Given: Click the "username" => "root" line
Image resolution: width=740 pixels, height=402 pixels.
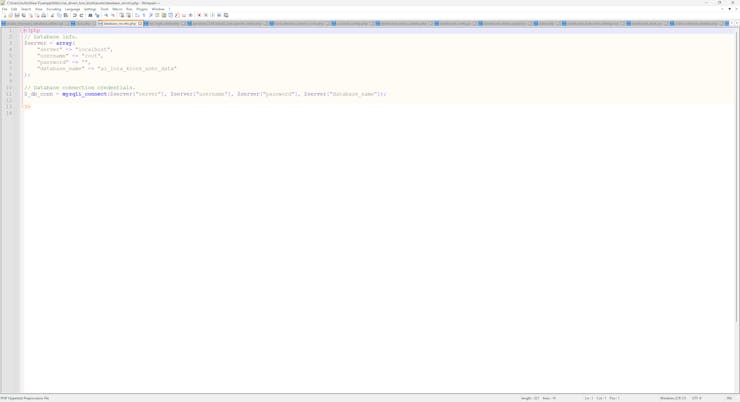Looking at the screenshot, I should 70,56.
